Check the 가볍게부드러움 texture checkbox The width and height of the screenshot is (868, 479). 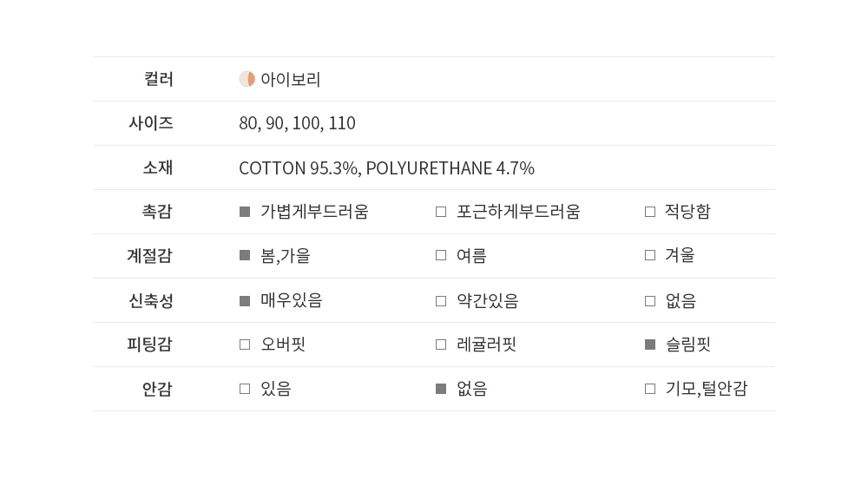point(245,212)
